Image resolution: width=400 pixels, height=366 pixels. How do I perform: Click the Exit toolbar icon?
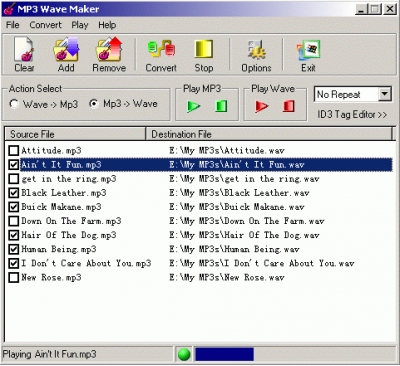308,50
